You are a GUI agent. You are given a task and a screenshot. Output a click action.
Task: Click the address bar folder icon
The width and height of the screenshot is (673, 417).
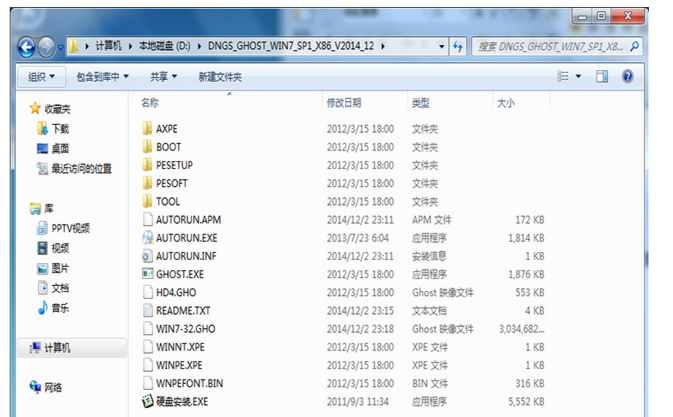pos(74,45)
